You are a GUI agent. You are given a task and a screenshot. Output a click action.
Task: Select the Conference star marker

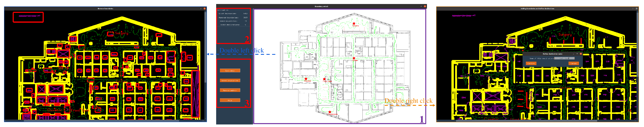(x=330, y=112)
